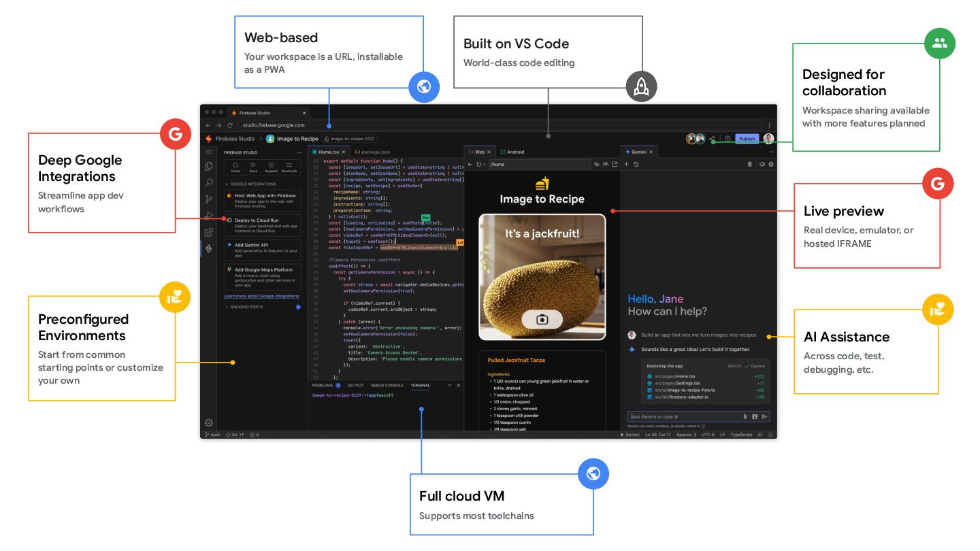This screenshot has width=980, height=551.
Task: Switch to the package.json editor tab
Action: [372, 152]
